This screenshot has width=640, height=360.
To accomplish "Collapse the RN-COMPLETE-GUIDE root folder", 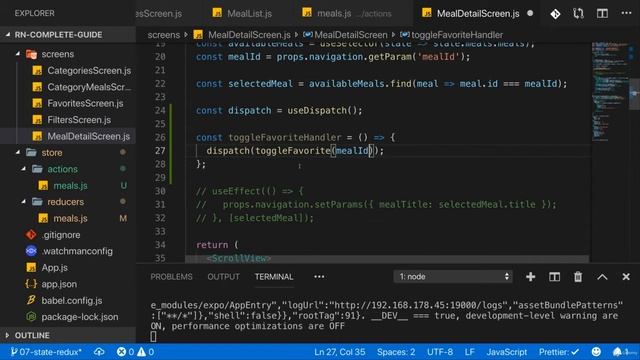I will pos(8,35).
